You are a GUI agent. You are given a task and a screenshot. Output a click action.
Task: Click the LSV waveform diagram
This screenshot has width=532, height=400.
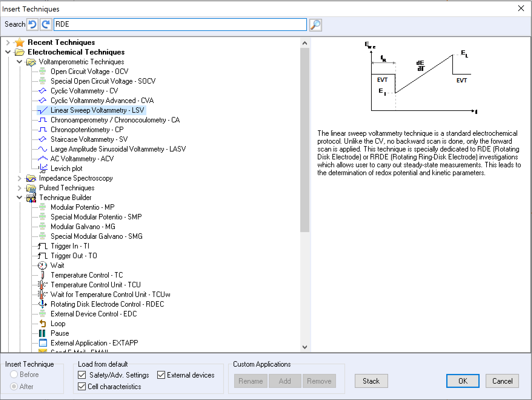click(x=421, y=78)
